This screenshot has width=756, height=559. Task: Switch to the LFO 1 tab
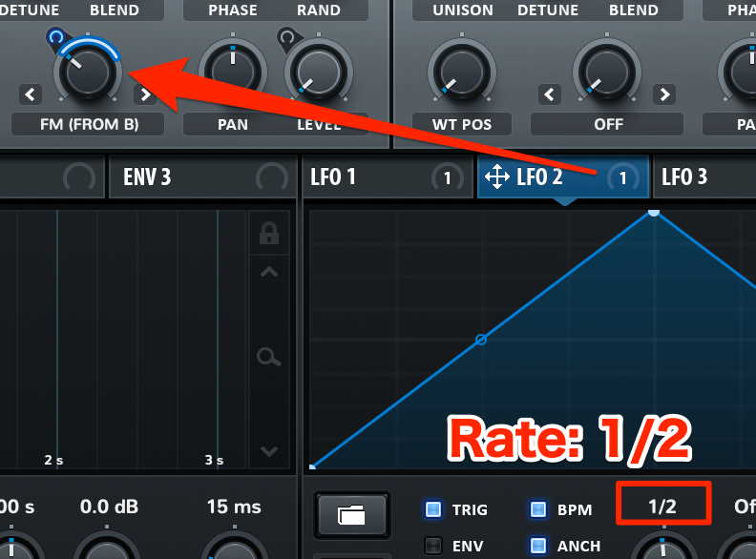point(388,176)
